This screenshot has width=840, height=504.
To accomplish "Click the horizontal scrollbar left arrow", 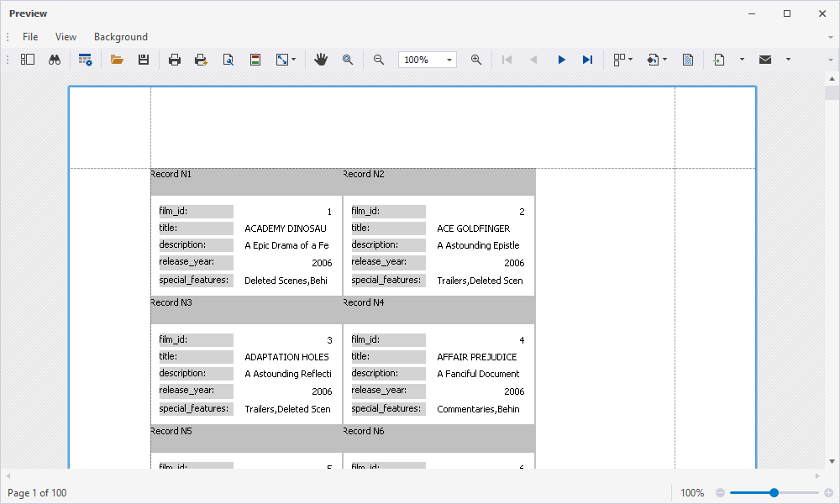I will coord(8,475).
